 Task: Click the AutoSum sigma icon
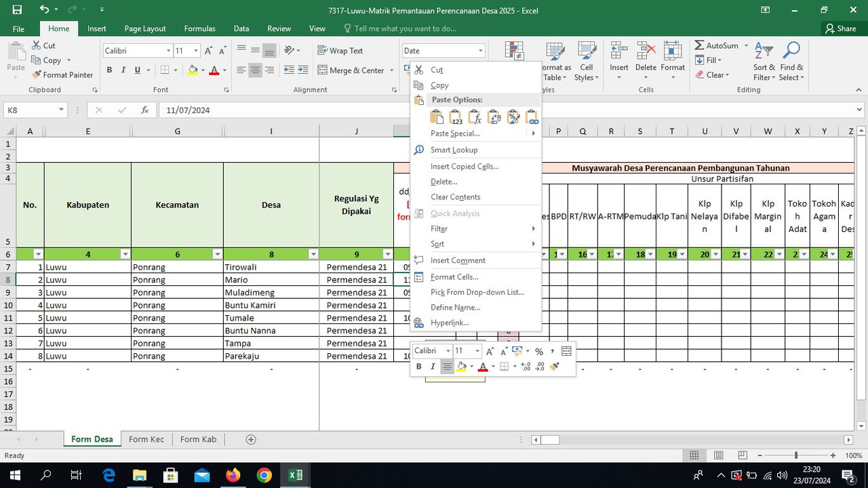pyautogui.click(x=699, y=45)
